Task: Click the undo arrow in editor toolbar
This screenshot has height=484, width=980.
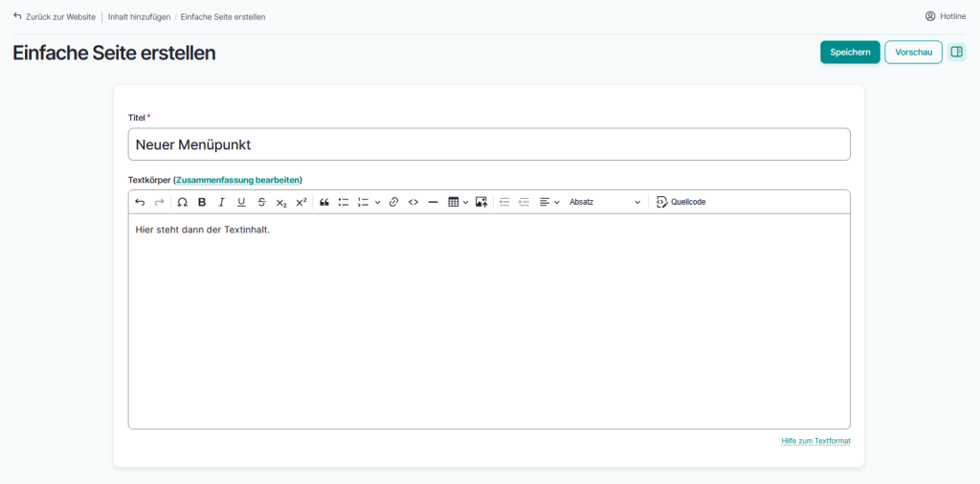Action: pyautogui.click(x=140, y=202)
